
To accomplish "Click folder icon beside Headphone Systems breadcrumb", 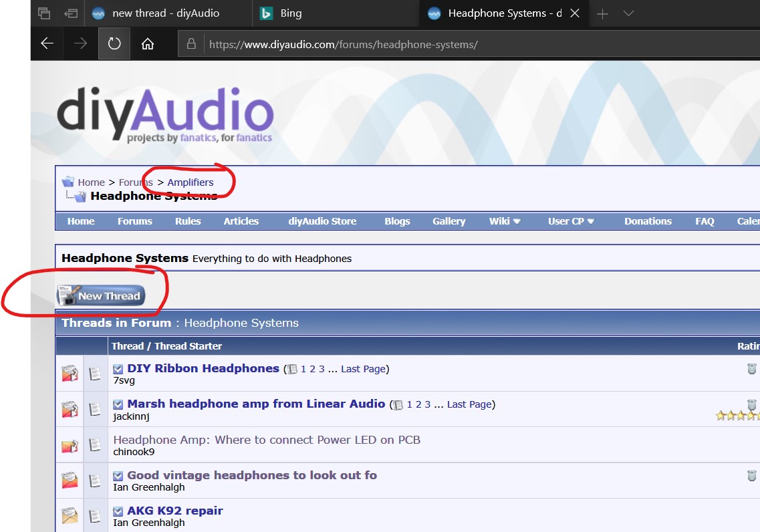I will pos(80,196).
